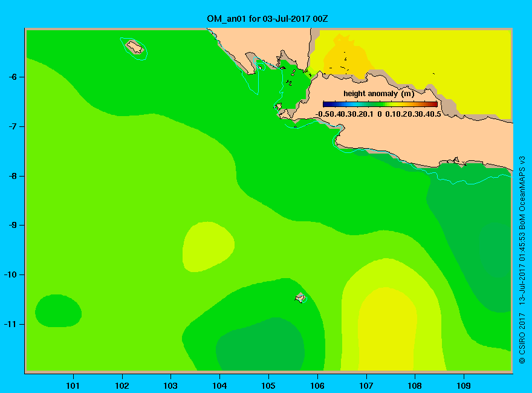Click the yellow anomaly tongue near 107.5E, 11S
532x393 pixels.
coord(388,329)
